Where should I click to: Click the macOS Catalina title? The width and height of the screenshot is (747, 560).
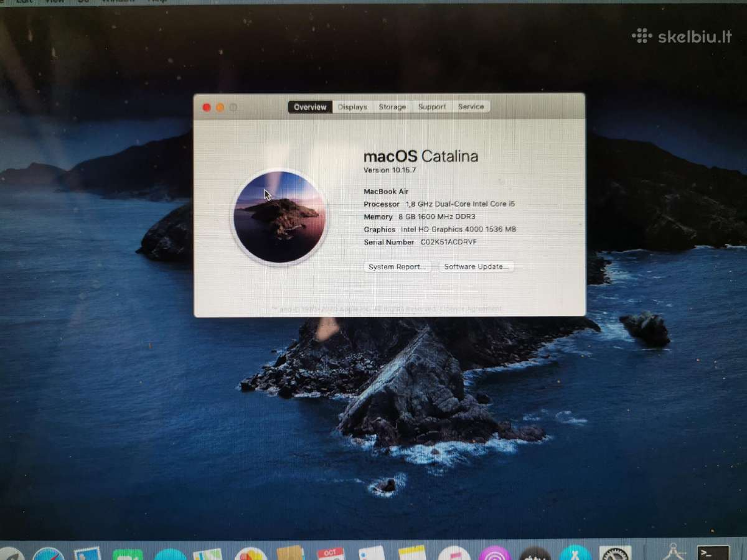pos(421,156)
